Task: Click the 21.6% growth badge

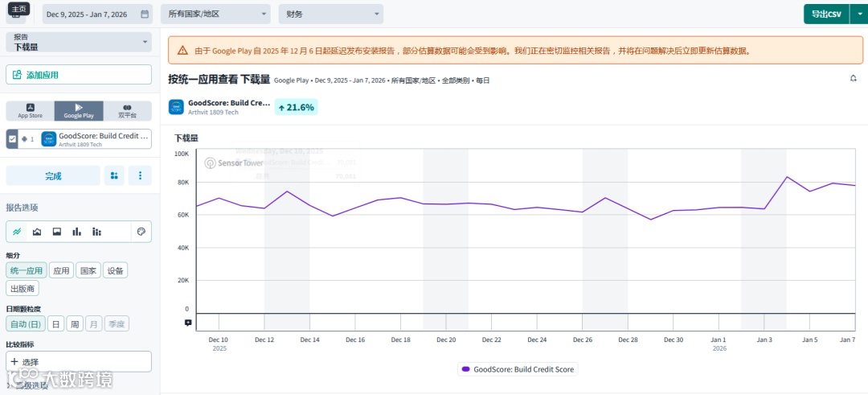Action: pos(296,108)
